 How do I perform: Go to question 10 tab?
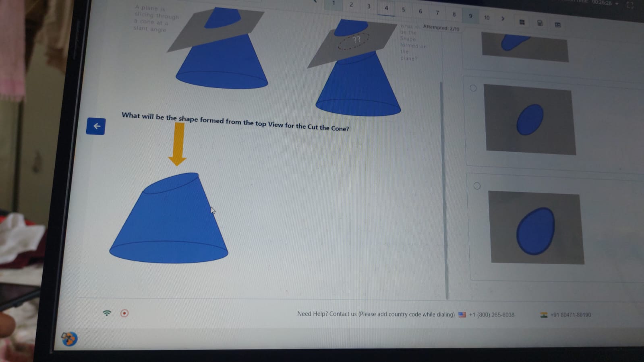coord(487,18)
